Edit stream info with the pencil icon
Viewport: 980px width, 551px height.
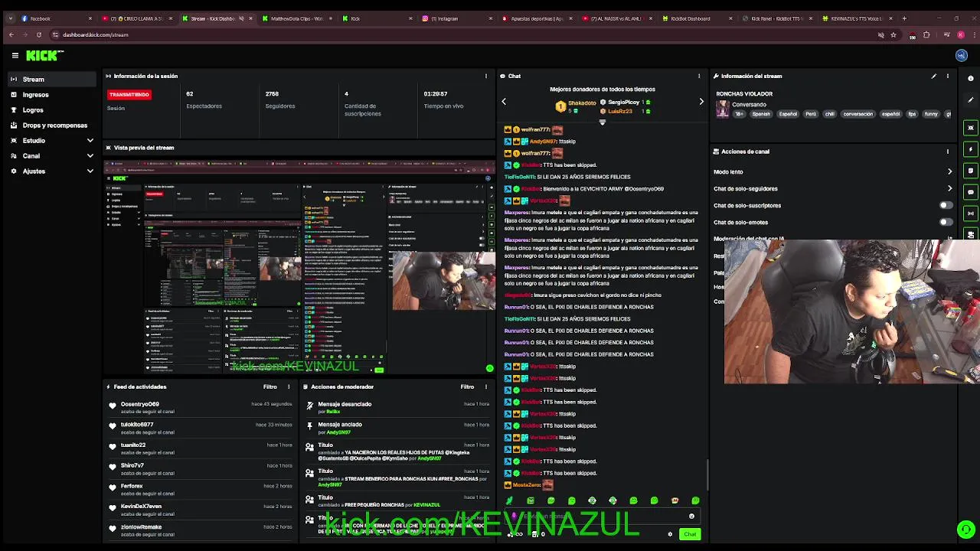[x=933, y=76]
